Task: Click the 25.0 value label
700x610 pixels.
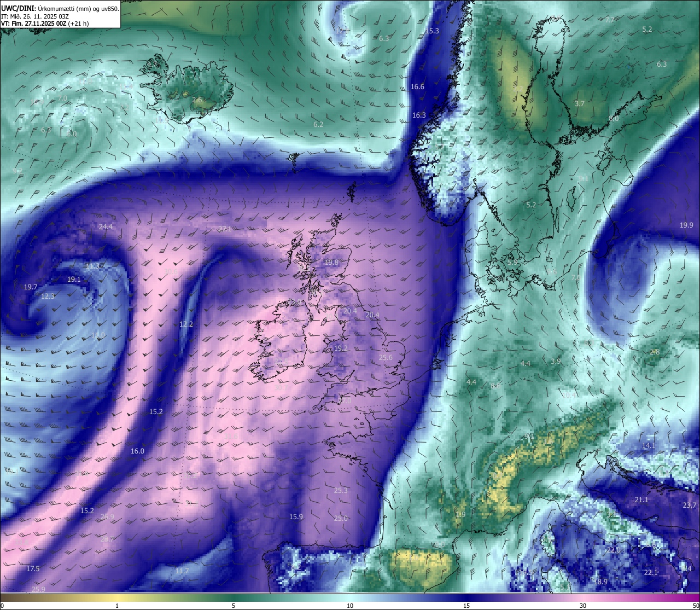Action: (341, 519)
